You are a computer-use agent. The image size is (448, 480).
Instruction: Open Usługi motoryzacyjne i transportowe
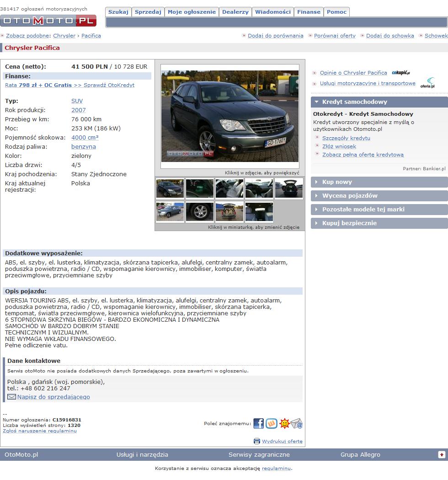click(x=368, y=83)
